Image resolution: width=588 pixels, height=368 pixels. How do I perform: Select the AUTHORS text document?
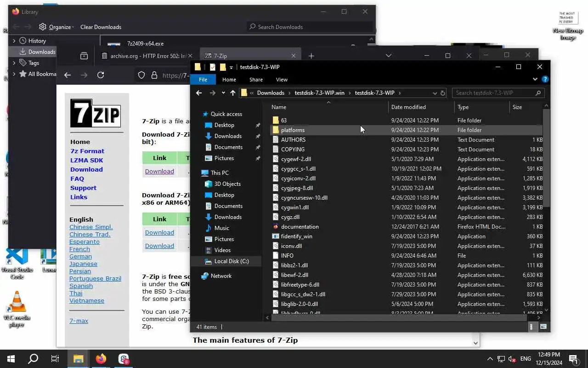tap(293, 140)
